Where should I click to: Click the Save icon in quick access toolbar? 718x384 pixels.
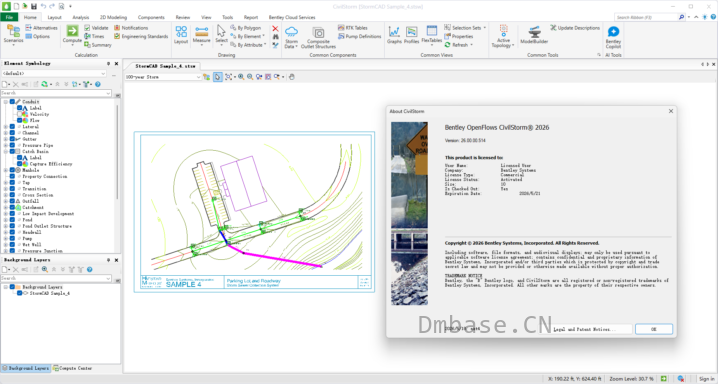coord(34,6)
